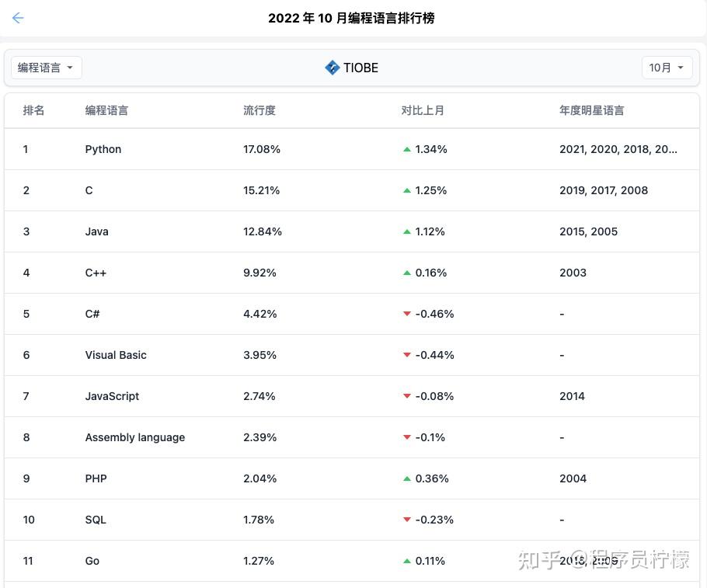Click the page title 2022 年 10 月编程语言排行榜
The height and width of the screenshot is (588, 707).
click(351, 18)
